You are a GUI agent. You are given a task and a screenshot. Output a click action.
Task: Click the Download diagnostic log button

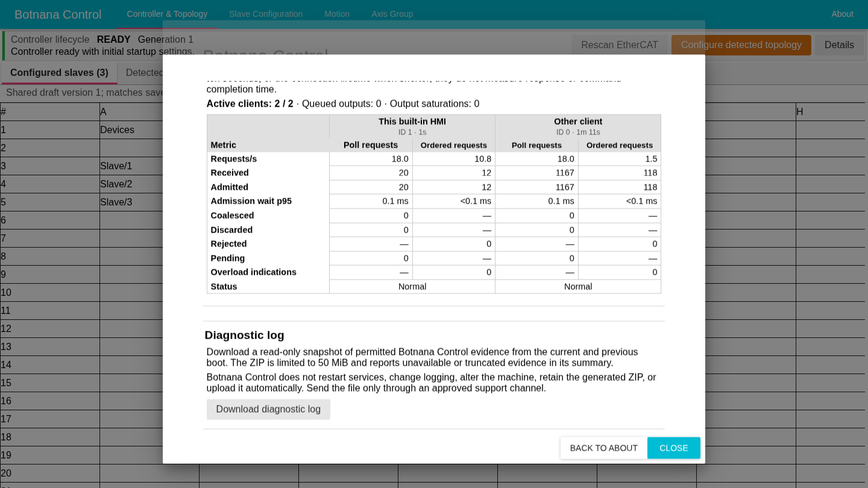[268, 409]
